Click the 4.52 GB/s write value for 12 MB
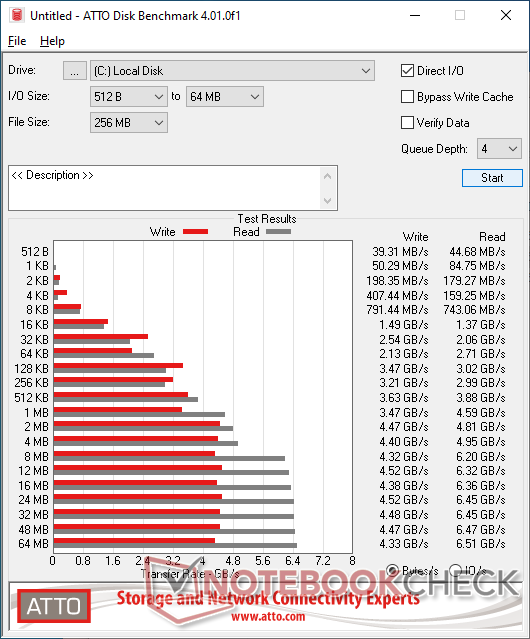The width and height of the screenshot is (530, 639). click(404, 471)
